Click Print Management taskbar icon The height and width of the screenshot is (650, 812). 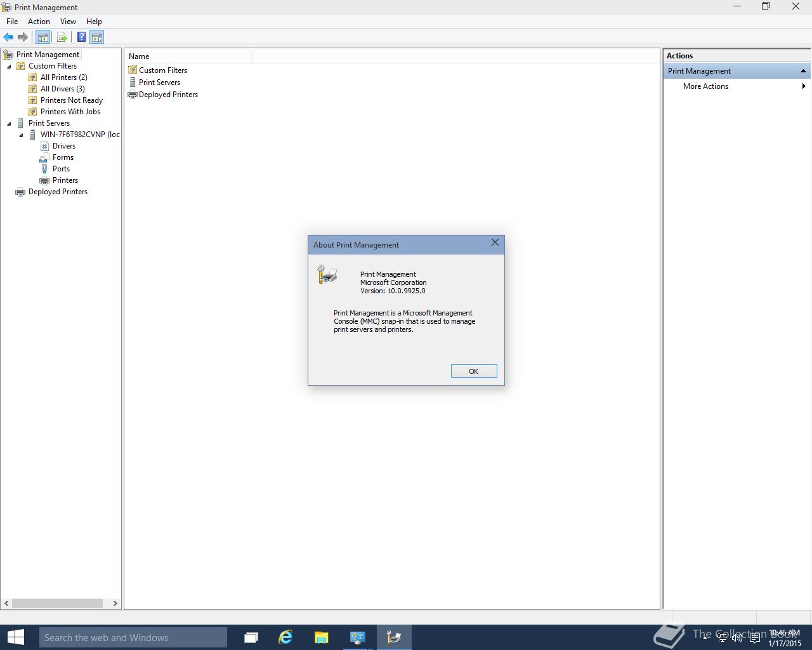(x=394, y=637)
